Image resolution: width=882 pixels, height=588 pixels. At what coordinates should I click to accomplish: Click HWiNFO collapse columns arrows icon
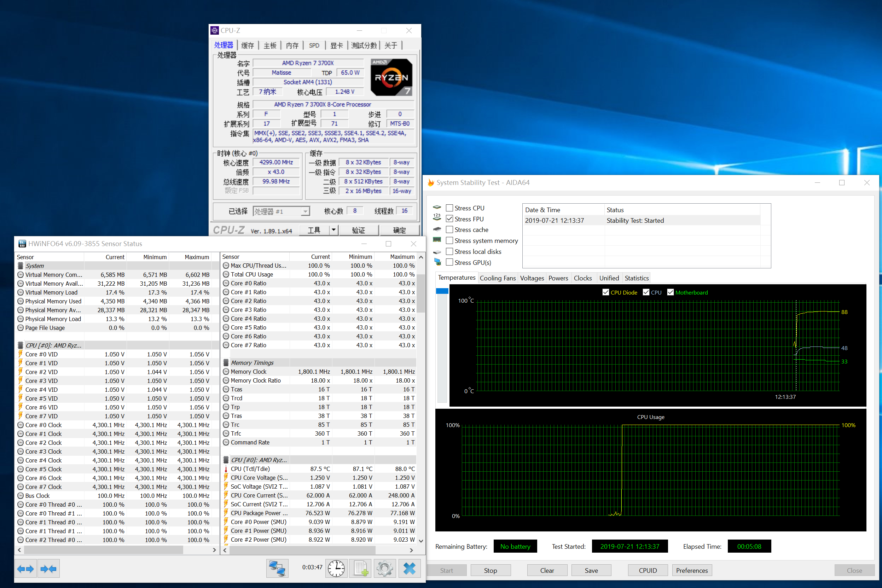pyautogui.click(x=48, y=569)
